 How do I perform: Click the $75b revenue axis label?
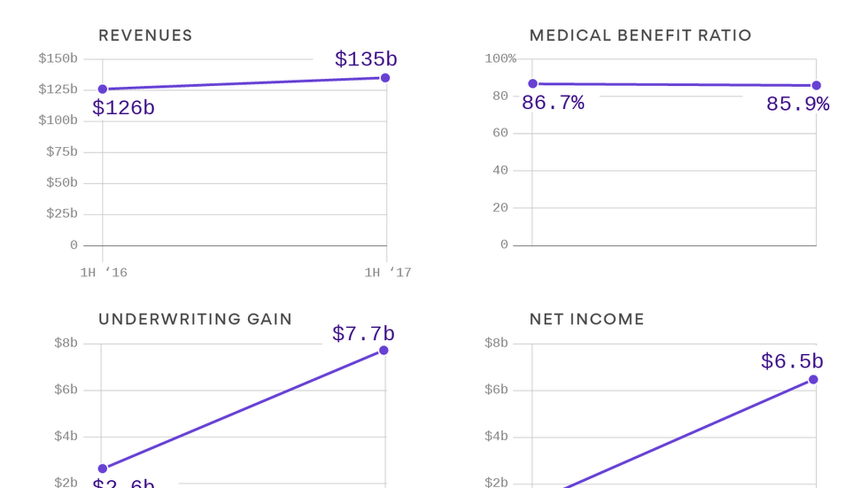[x=62, y=152]
